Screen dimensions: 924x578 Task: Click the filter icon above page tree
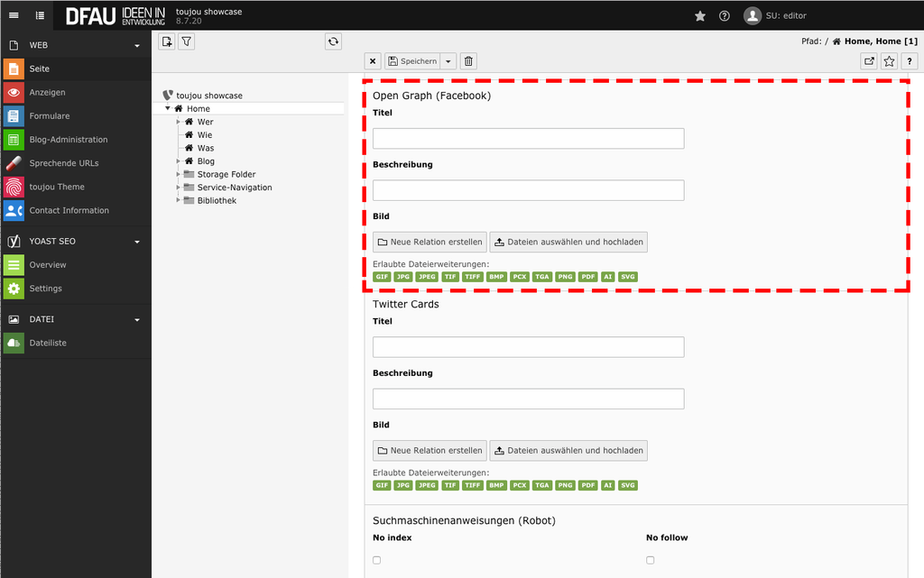(x=186, y=41)
